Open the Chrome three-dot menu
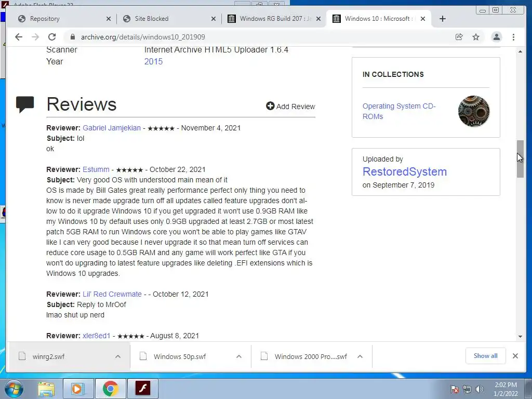This screenshot has height=399, width=532. coord(513,37)
